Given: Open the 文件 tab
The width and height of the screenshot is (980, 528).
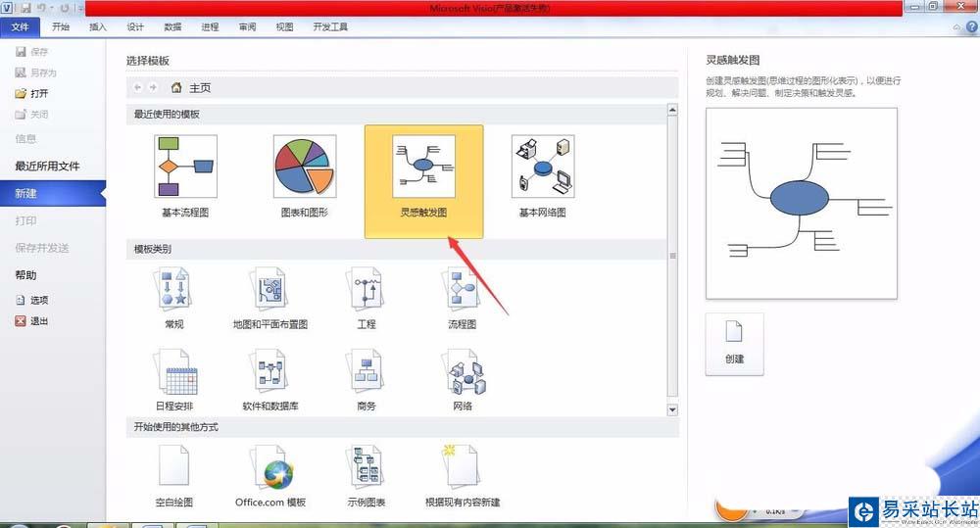Looking at the screenshot, I should (20, 26).
